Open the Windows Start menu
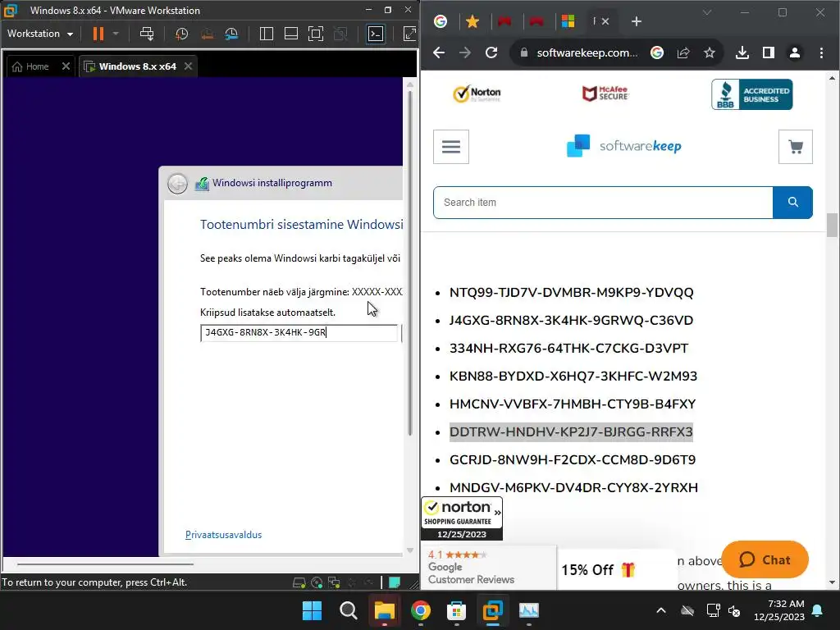This screenshot has height=630, width=840. (312, 610)
